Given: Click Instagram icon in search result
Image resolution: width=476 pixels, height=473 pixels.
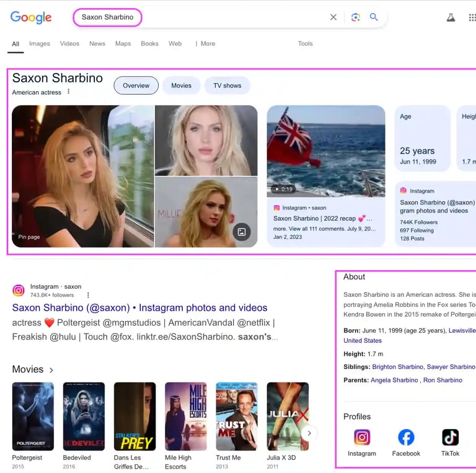Looking at the screenshot, I should [18, 290].
